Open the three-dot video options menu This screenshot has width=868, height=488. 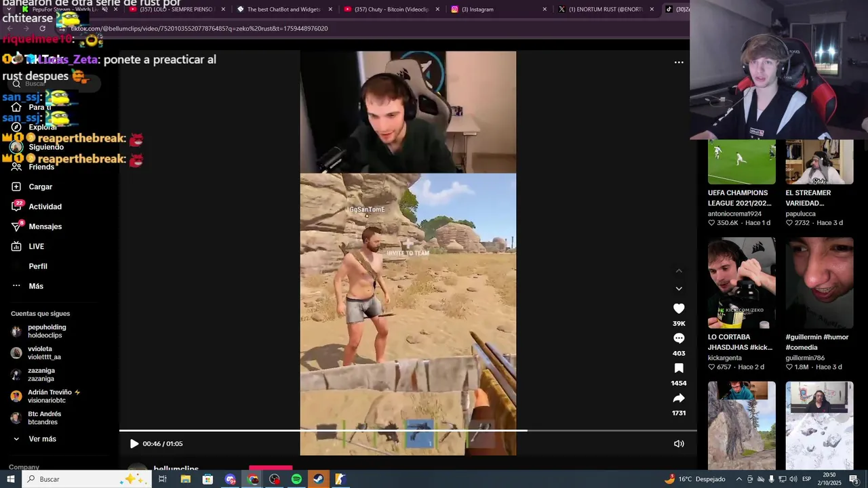[x=679, y=62]
